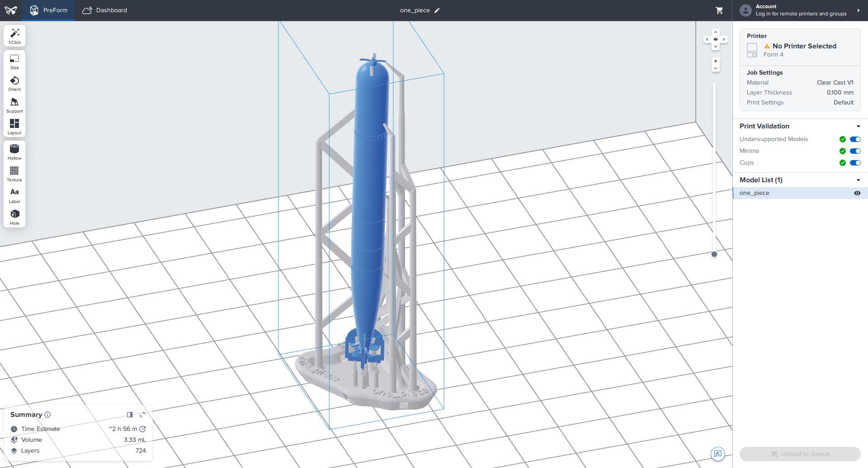Click the Undersupported Models green check

pos(842,139)
